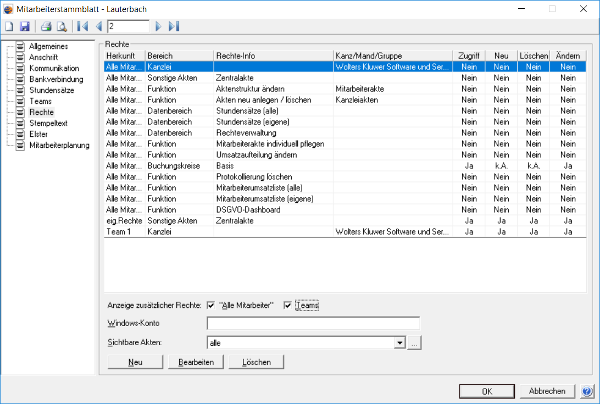Select the row Stundensätze (alle)
This screenshot has height=404, width=600.
click(345, 111)
